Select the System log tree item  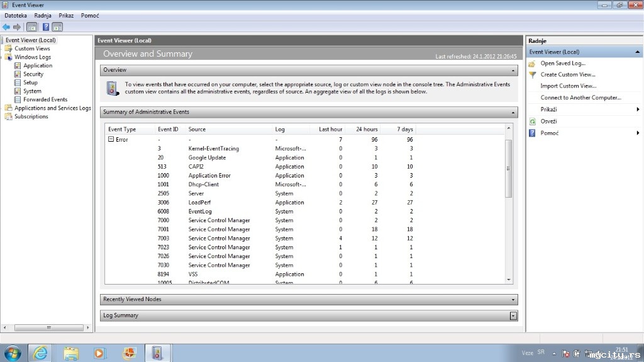(x=32, y=91)
